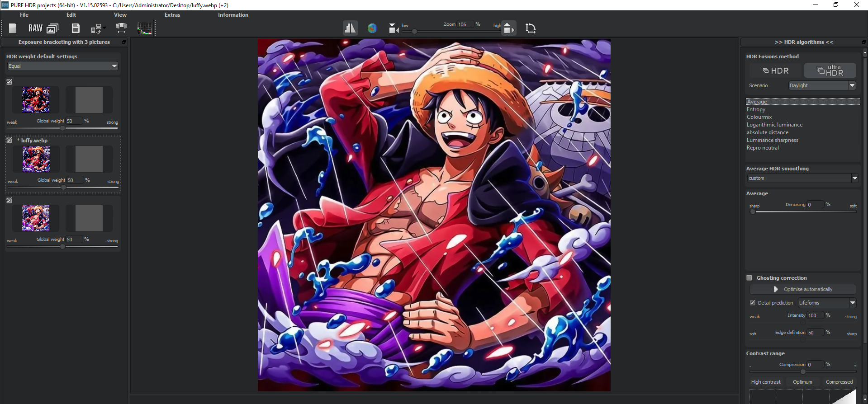Screen dimensions: 868x404
Task: Click the Denoising slider handle
Action: point(753,211)
